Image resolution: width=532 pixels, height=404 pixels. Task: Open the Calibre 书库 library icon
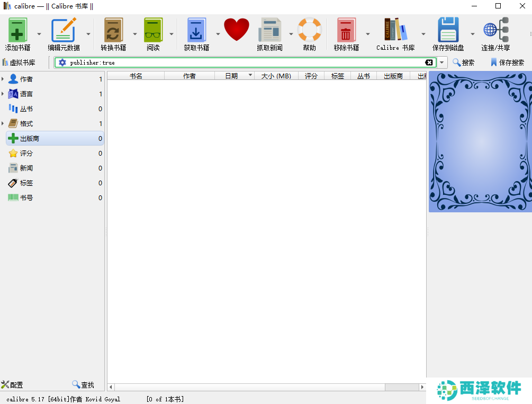click(x=395, y=30)
